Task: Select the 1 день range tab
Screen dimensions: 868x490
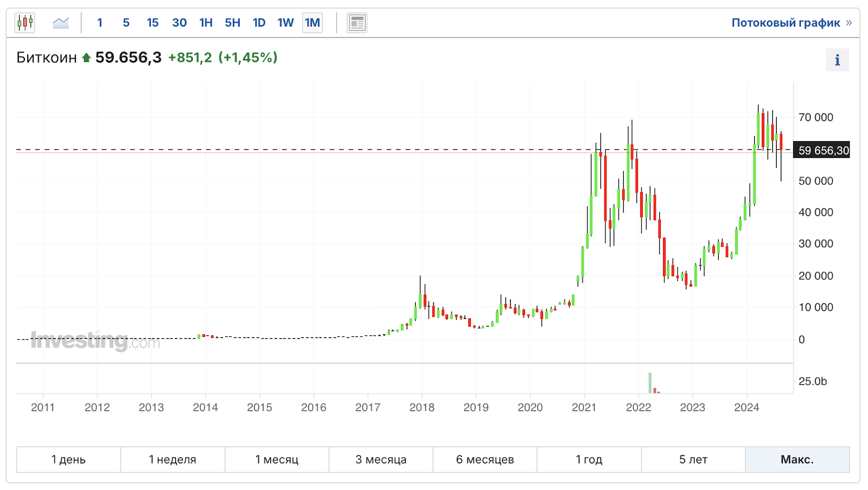Action: [x=68, y=460]
